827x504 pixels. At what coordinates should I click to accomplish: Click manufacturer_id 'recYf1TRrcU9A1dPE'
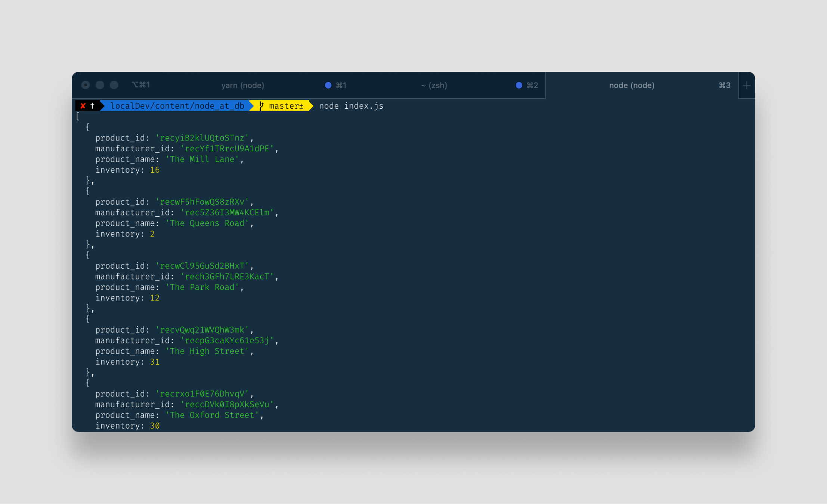227,149
